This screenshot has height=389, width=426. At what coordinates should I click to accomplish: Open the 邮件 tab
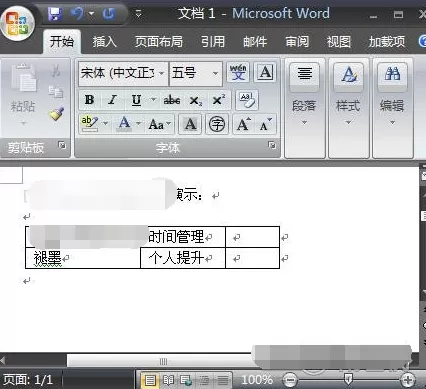tap(255, 42)
